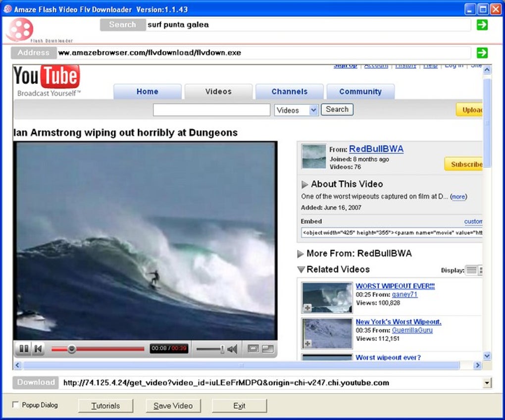505x420 pixels.
Task: Click the yellow Upload button
Action: 469,110
